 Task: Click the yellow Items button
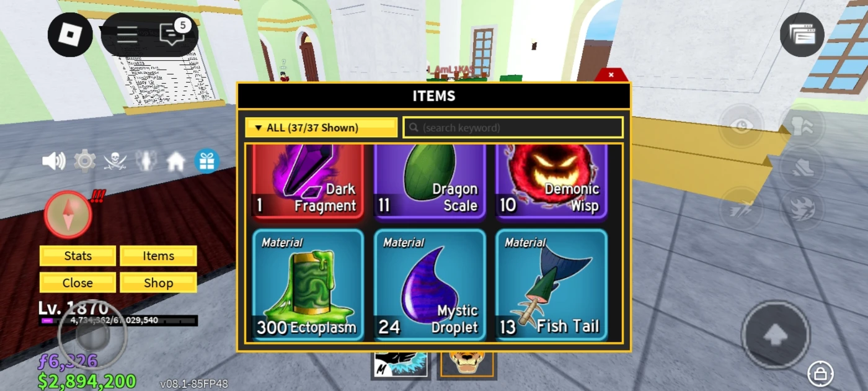click(158, 256)
